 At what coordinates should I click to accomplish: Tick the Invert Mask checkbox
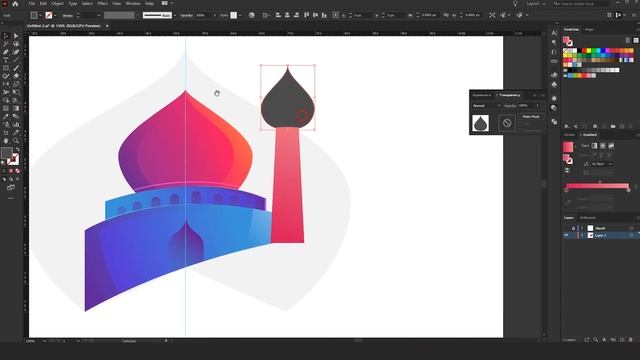point(521,131)
